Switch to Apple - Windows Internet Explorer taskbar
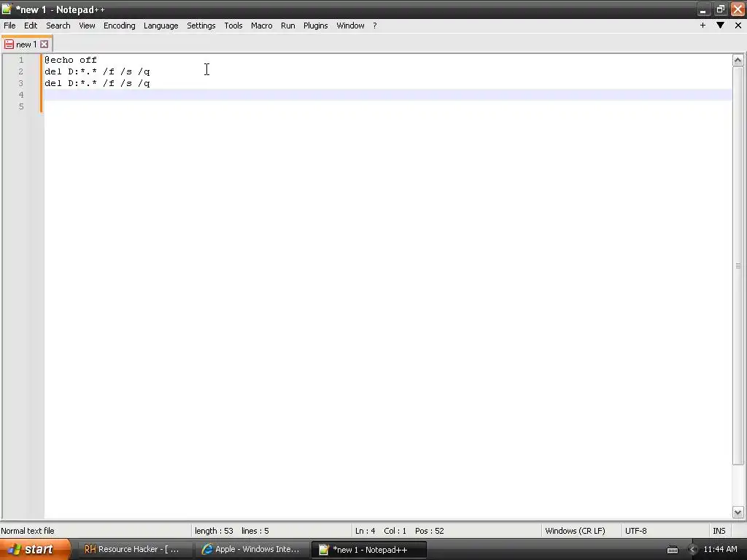Image resolution: width=747 pixels, height=560 pixels. pos(252,549)
